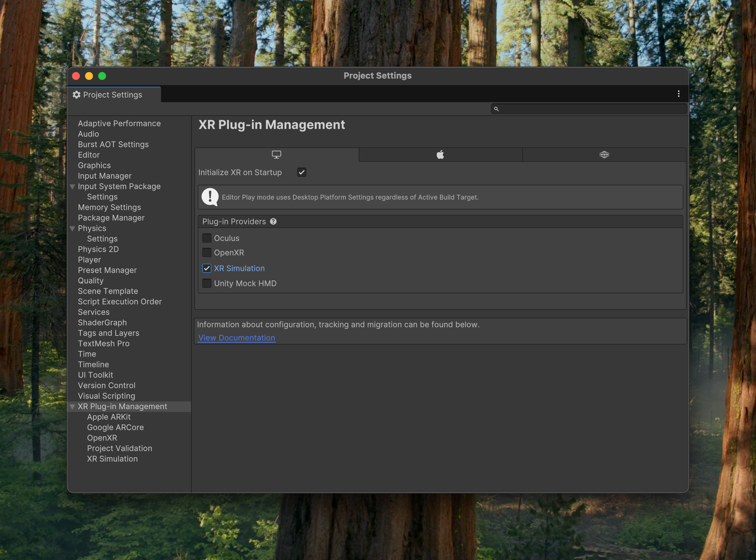The image size is (756, 560).
Task: Disable Initialize XR on Startup checkbox
Action: tap(301, 172)
